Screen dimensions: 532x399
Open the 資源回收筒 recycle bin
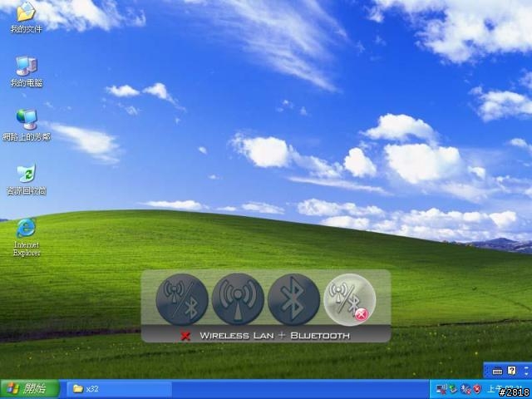27,180
